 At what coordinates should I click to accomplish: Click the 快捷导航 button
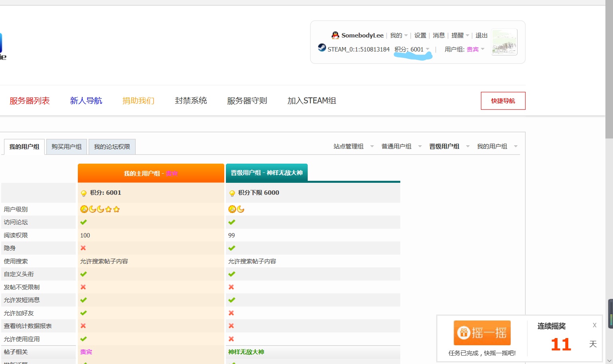tap(503, 101)
